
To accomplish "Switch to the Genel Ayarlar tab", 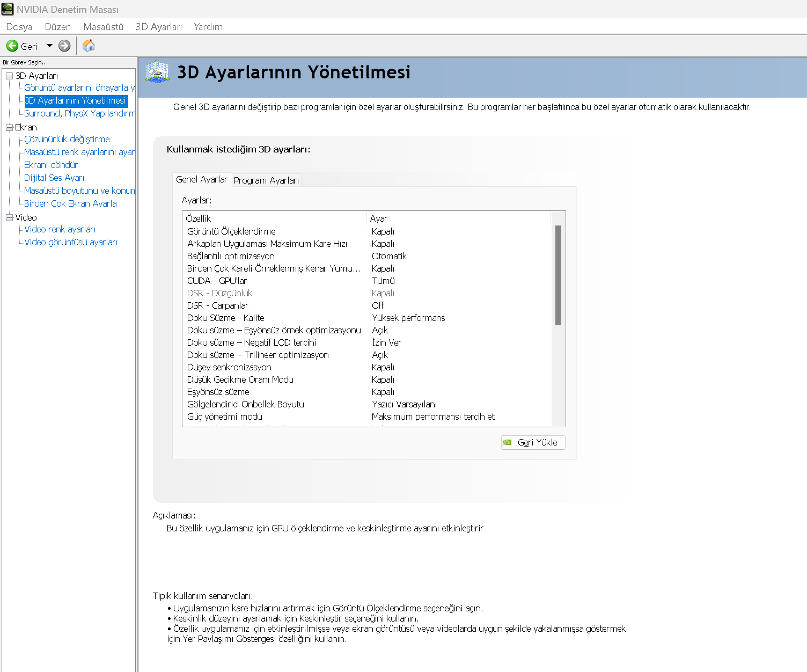I will point(202,179).
